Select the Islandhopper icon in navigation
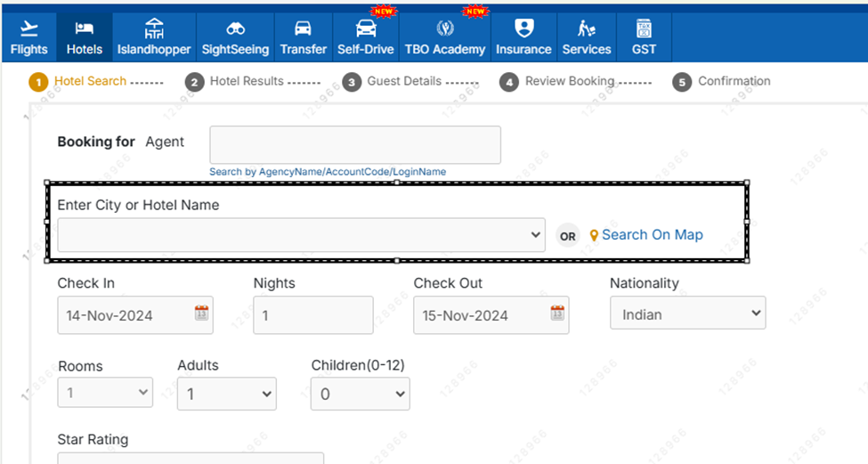This screenshot has height=464, width=868. [x=154, y=28]
